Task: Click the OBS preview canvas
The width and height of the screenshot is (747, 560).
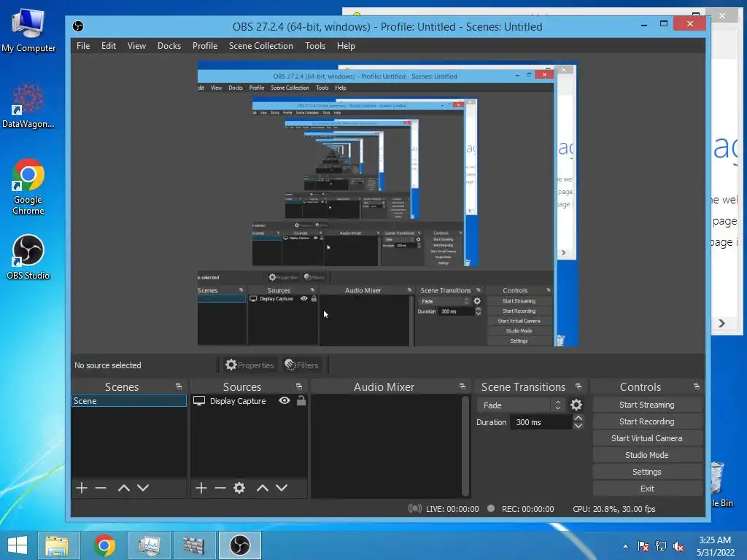Action: [388, 204]
